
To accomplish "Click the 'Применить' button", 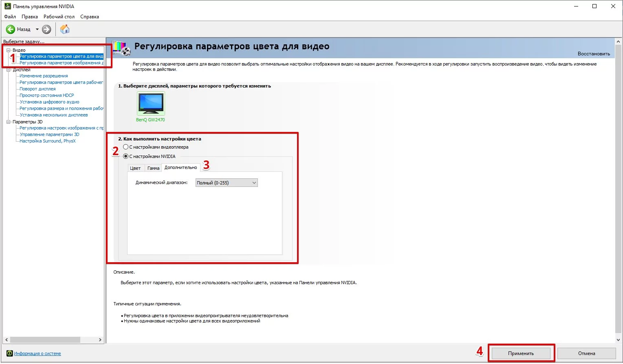I will (521, 353).
